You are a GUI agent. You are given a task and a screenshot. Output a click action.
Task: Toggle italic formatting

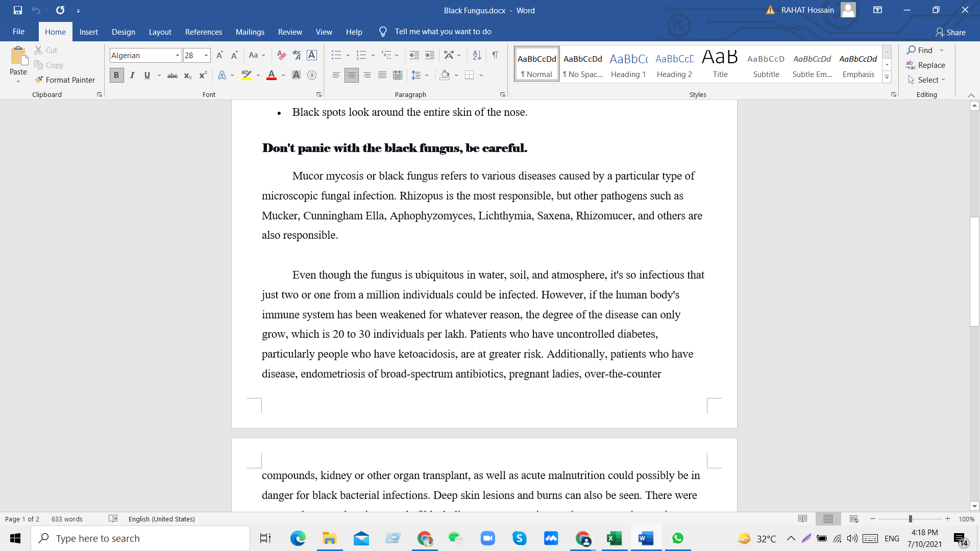[132, 75]
